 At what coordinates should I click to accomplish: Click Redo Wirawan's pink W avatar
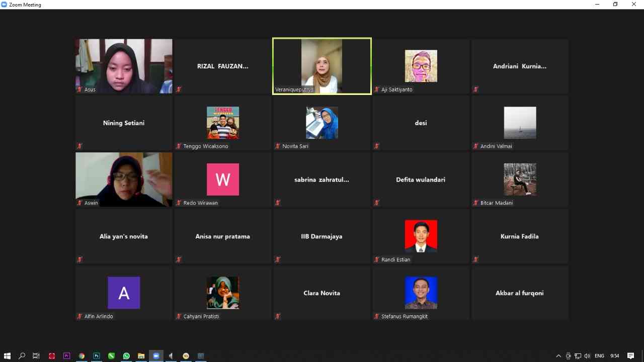pos(223,179)
